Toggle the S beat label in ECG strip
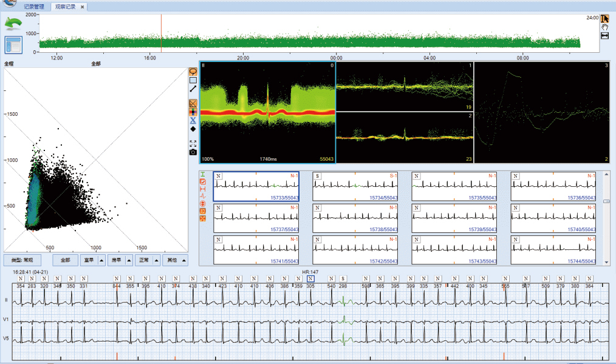 (343, 278)
